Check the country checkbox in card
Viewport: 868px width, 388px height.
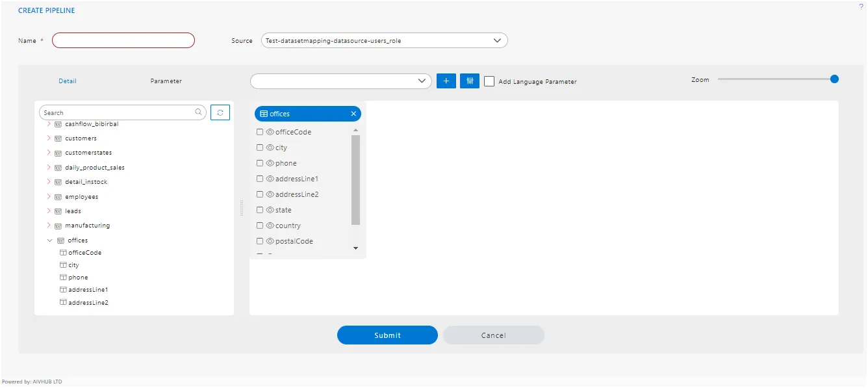click(260, 226)
